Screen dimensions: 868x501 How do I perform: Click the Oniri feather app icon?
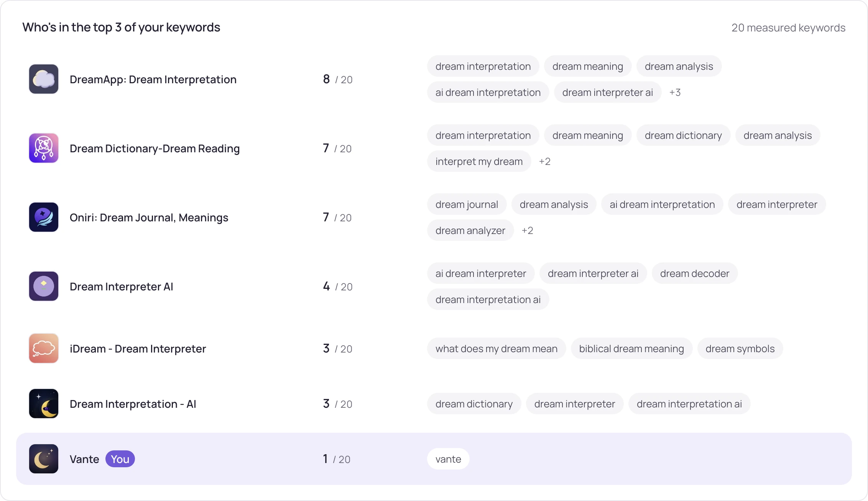pos(44,217)
